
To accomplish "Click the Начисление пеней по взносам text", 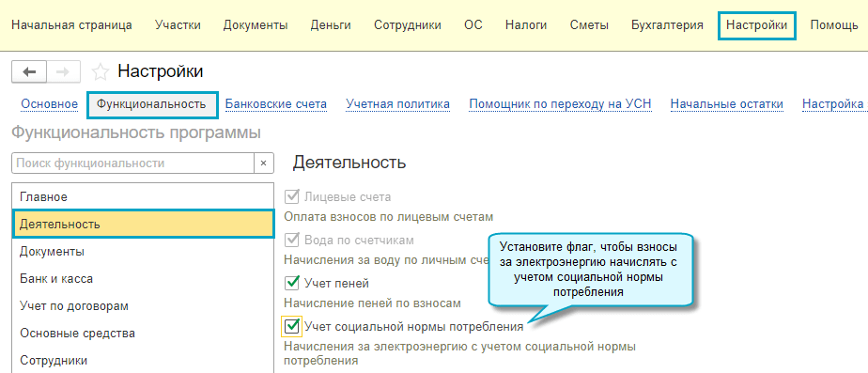I will click(372, 303).
